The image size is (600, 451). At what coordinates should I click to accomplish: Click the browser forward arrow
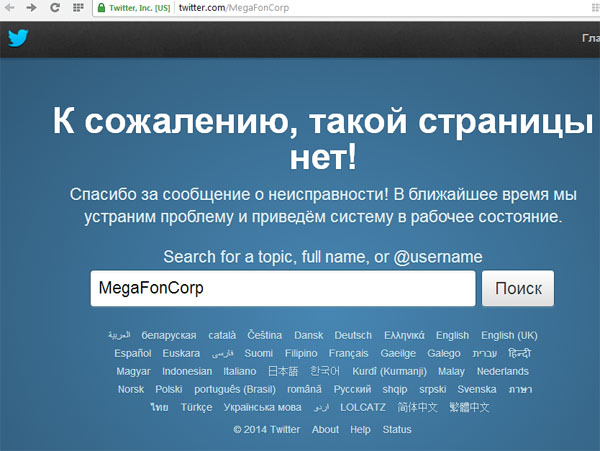pos(31,7)
